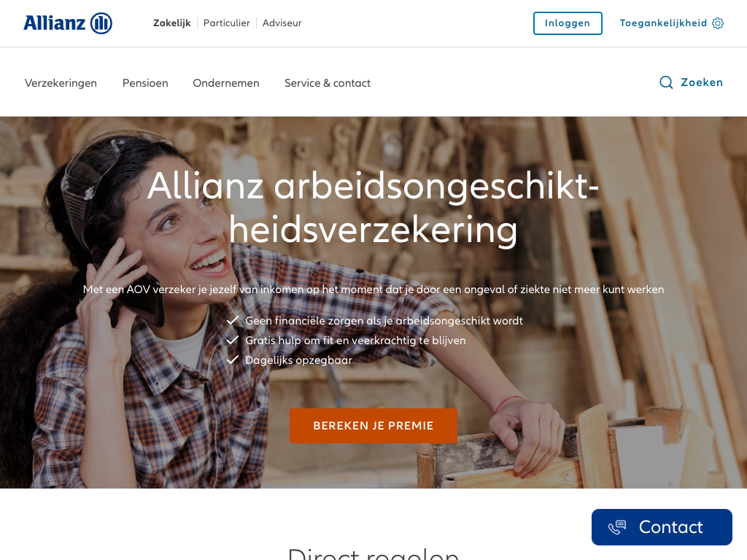This screenshot has width=747, height=560.
Task: Click the Allianz eagle emblem icon
Action: click(101, 23)
